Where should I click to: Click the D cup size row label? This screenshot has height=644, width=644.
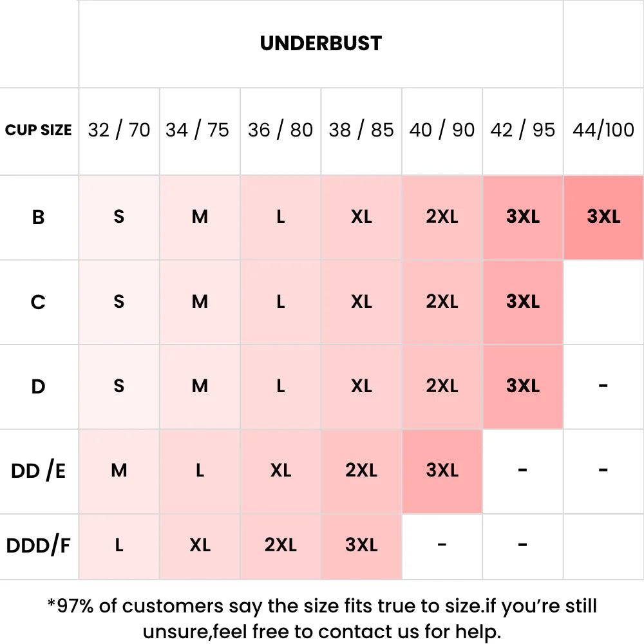point(39,386)
